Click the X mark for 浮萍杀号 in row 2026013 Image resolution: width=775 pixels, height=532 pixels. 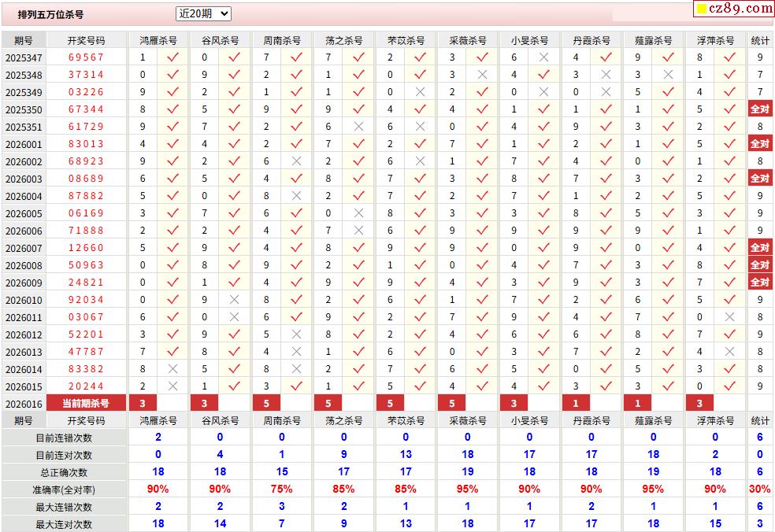(729, 352)
